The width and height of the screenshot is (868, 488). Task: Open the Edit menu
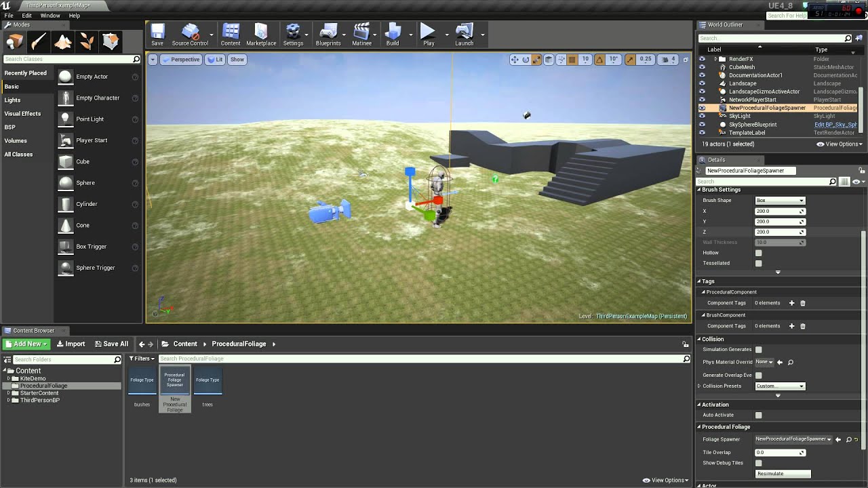point(26,16)
